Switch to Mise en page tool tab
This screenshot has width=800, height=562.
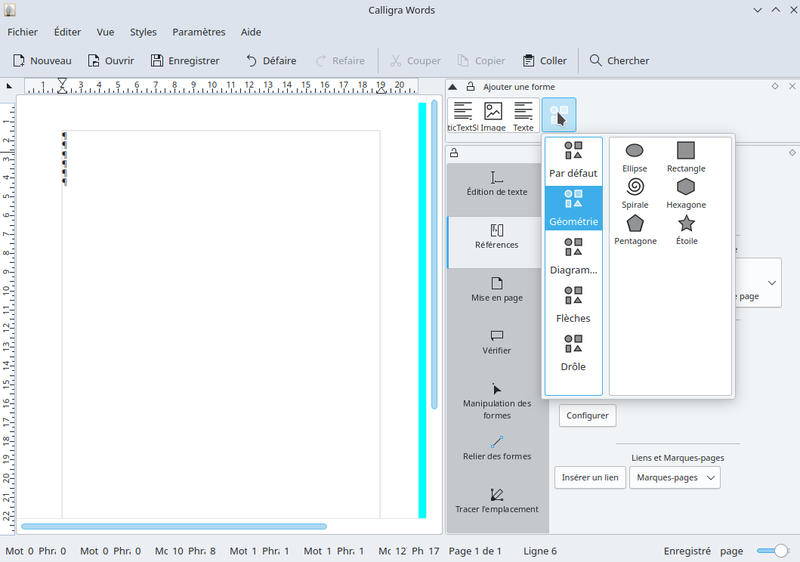[497, 289]
